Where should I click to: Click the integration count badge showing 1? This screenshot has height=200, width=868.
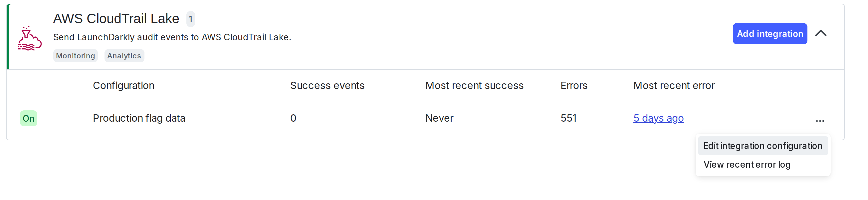(x=191, y=19)
